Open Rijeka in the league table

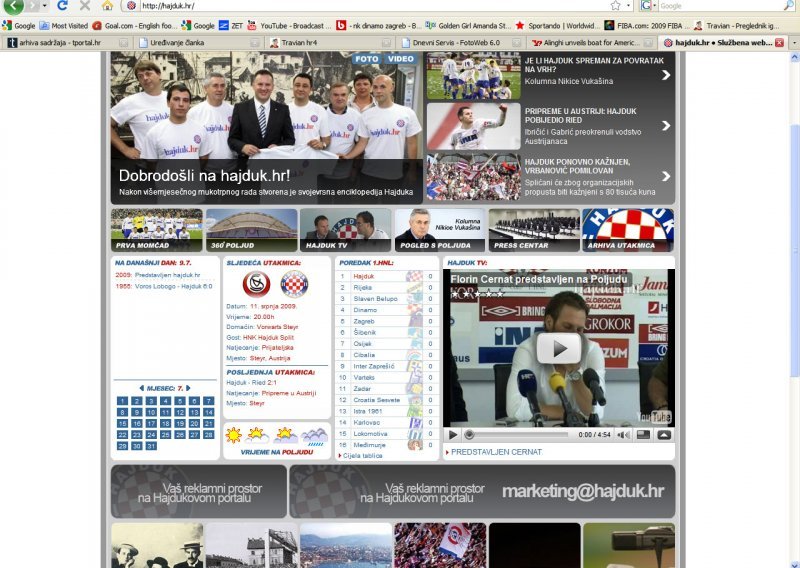[363, 287]
